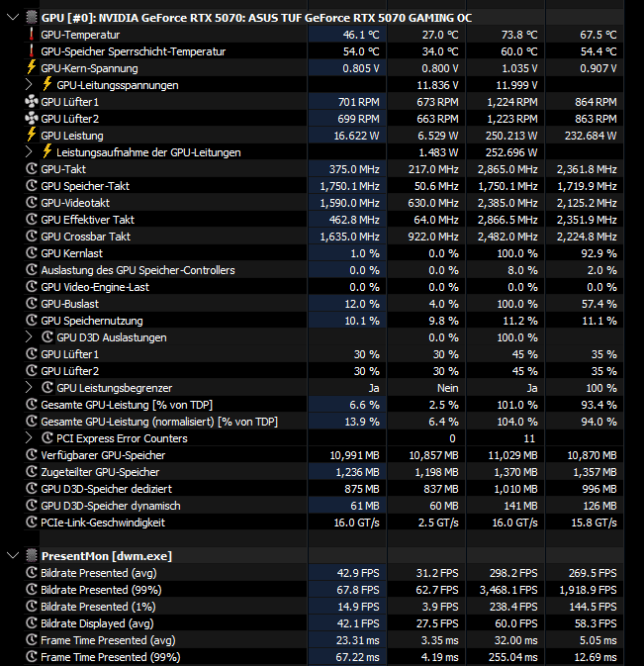
Task: Collapse the GPU [#0] NVIDIA GeForce section
Action: click(13, 18)
